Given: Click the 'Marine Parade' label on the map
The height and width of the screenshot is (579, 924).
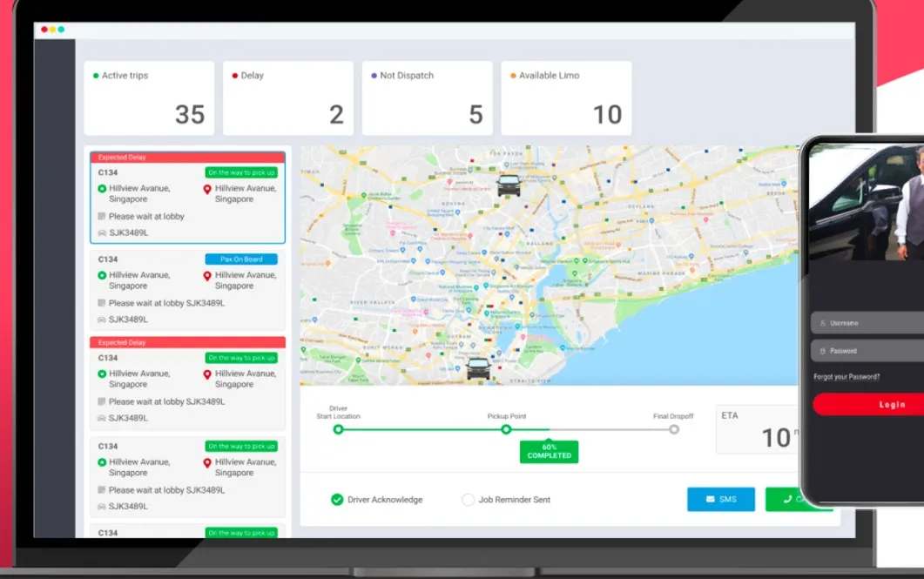Looking at the screenshot, I should 661,273.
